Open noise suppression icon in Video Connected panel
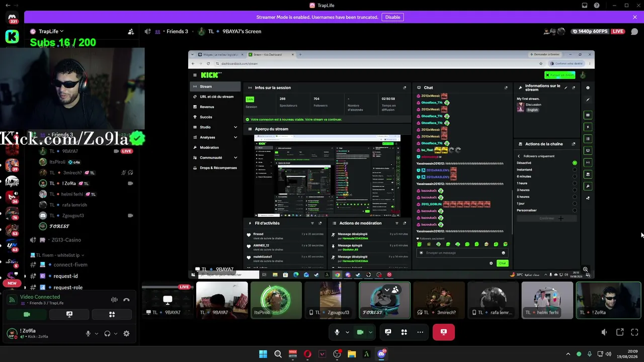The height and width of the screenshot is (362, 644). [114, 300]
